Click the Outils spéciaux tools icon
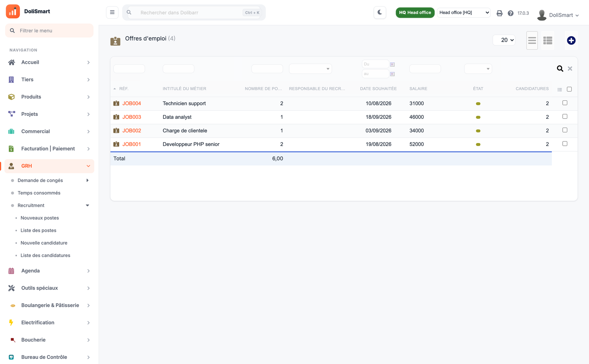The image size is (589, 364). click(x=12, y=288)
